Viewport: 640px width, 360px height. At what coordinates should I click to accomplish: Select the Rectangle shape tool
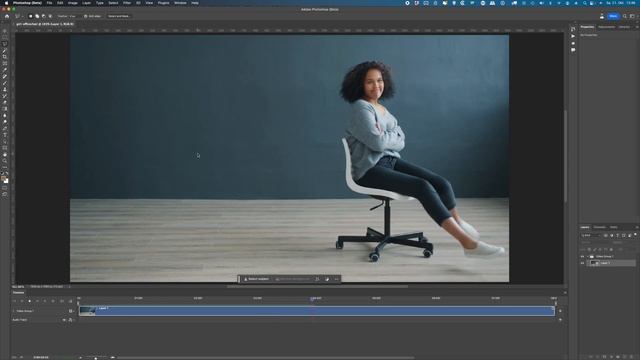tap(5, 148)
